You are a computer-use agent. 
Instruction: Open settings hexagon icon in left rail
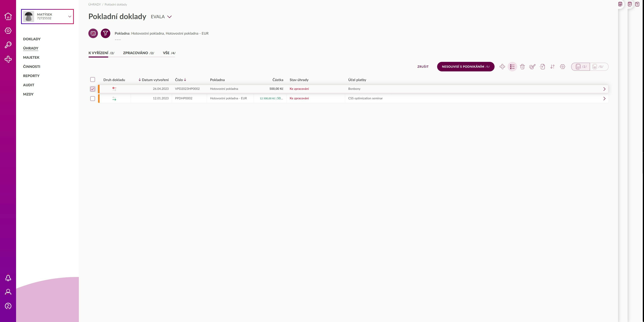point(8,31)
